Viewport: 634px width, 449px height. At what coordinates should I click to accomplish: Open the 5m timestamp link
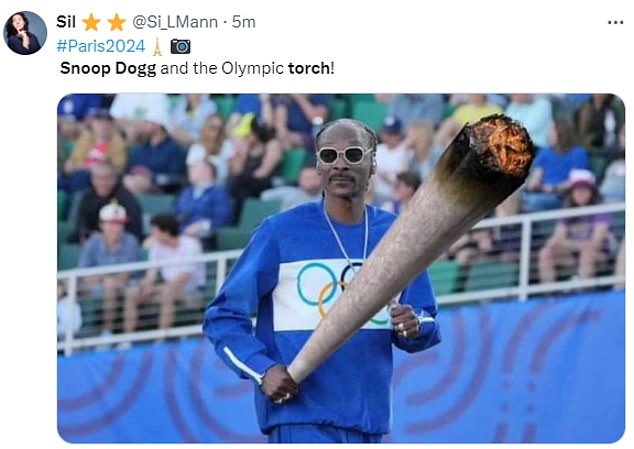tap(244, 22)
